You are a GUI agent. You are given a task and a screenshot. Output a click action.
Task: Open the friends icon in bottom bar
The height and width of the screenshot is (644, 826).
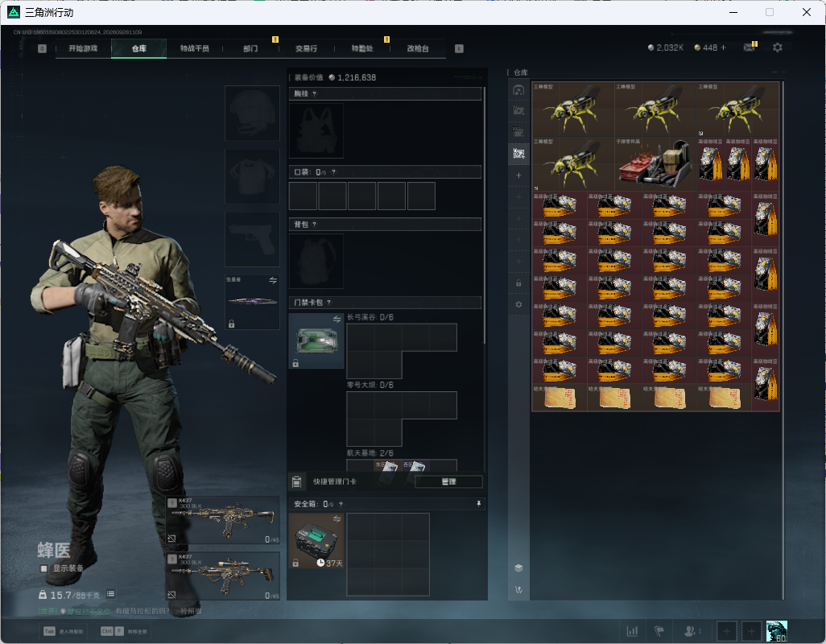tap(692, 630)
